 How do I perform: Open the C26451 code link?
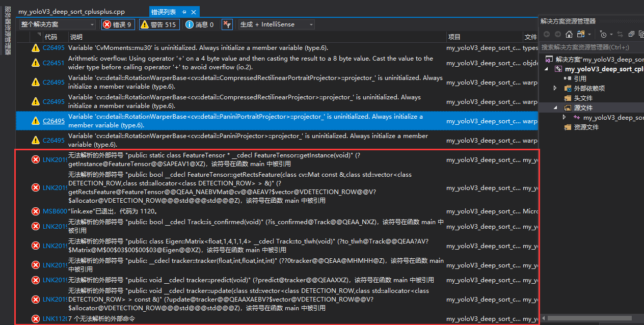[53, 63]
